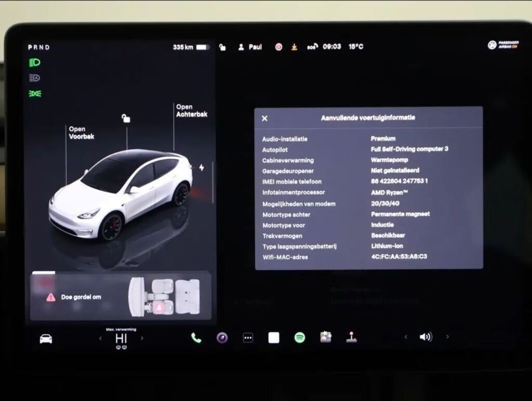Open the phone app from the bottom bar
This screenshot has width=532, height=401.
point(196,338)
